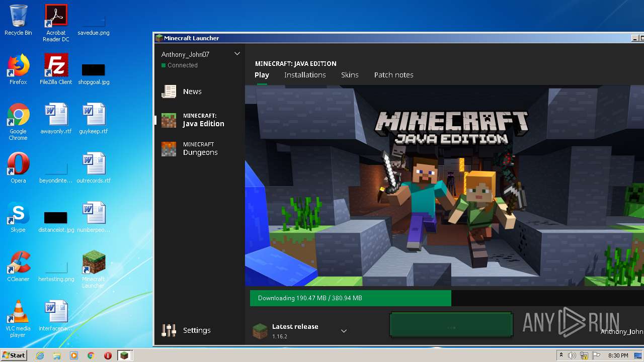Switch to the Installations tab
This screenshot has width=644, height=362.
point(305,75)
